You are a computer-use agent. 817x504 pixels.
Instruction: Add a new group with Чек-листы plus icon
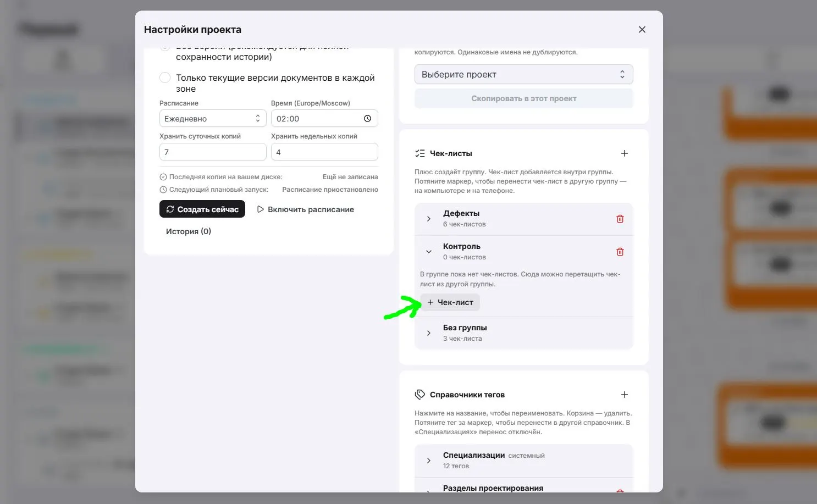(x=625, y=153)
